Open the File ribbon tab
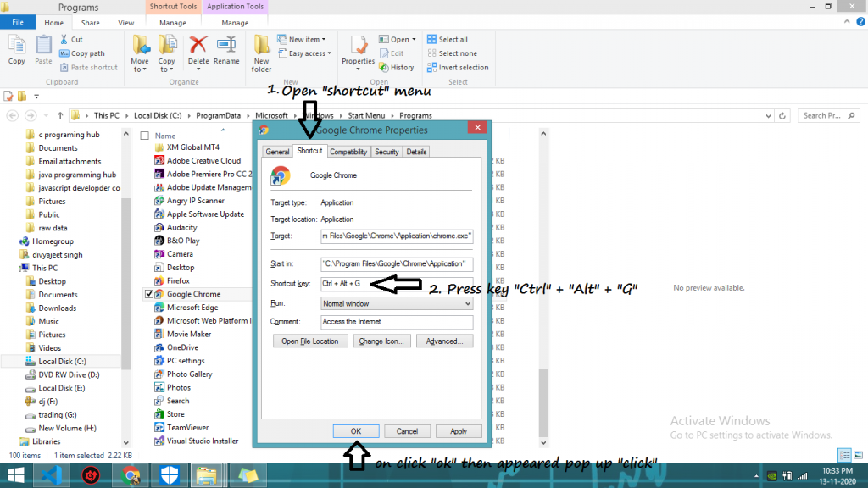The height and width of the screenshot is (488, 868). [18, 23]
